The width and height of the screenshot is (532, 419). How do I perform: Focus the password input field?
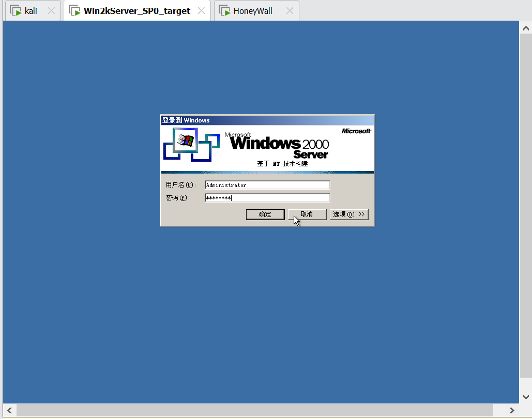click(x=267, y=198)
